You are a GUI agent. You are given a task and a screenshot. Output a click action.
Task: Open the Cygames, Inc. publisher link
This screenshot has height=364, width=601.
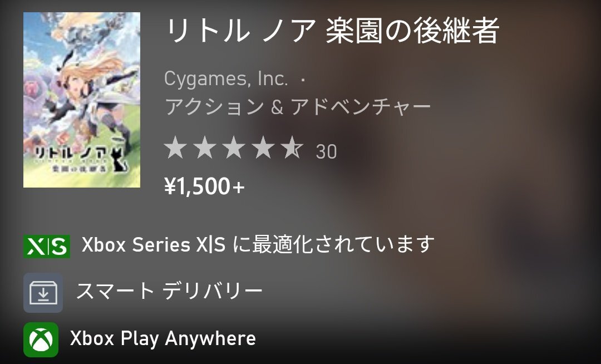[x=226, y=79]
